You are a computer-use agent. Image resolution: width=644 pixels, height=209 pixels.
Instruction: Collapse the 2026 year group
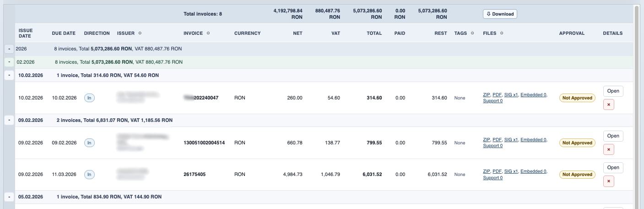point(9,49)
